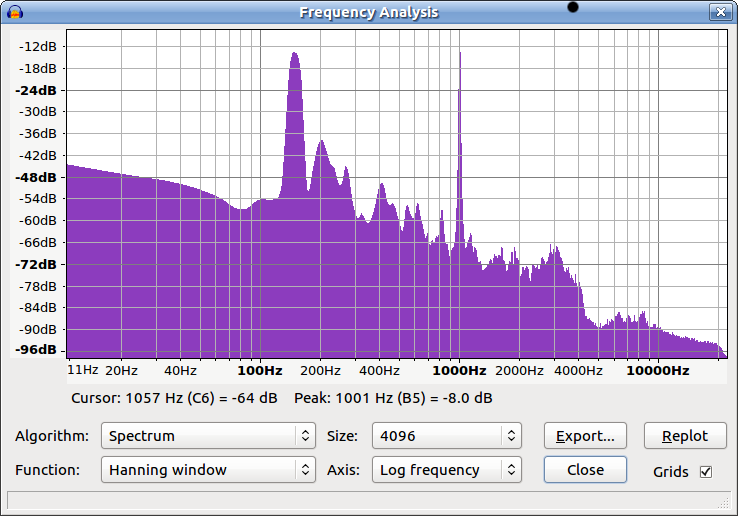The image size is (738, 516).
Task: Click the -60dB axis label
Action: 38,220
